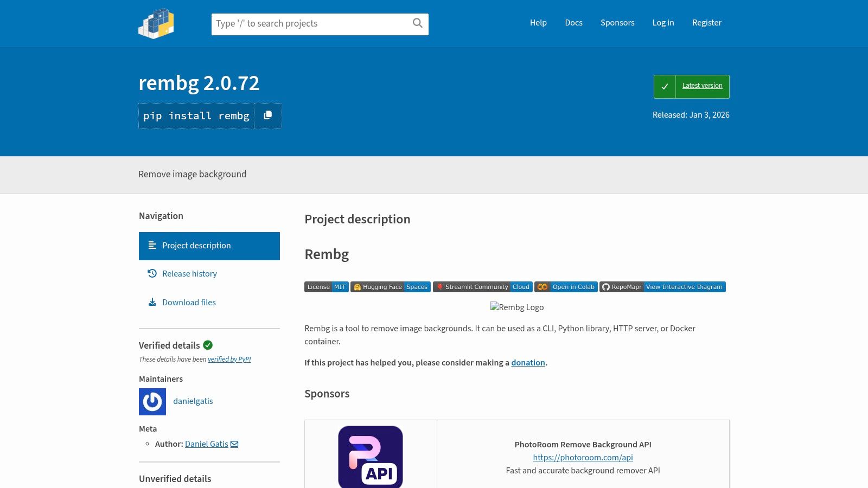The width and height of the screenshot is (868, 488).
Task: Click the Download files icon
Action: coord(152,302)
